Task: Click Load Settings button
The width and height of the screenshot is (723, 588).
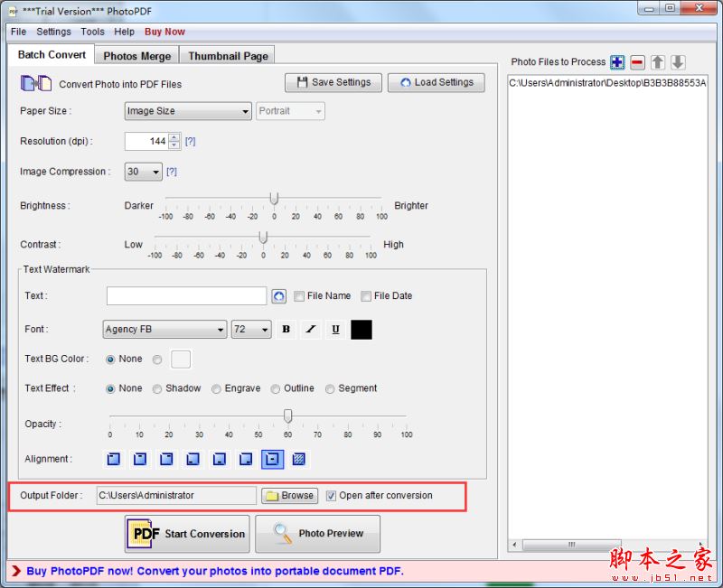Action: tap(437, 82)
